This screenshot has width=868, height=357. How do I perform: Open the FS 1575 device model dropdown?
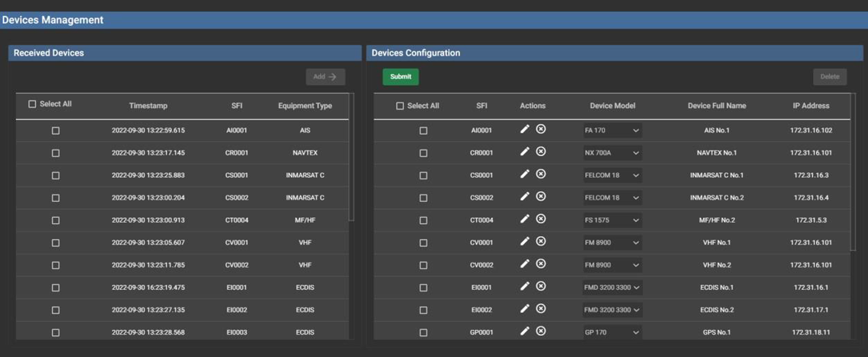[x=612, y=221]
